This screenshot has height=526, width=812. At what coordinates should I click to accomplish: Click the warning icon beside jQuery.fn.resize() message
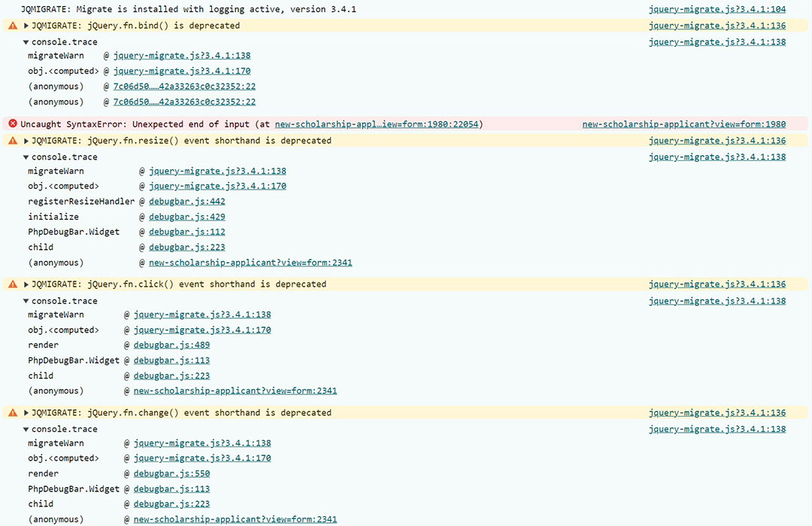13,141
